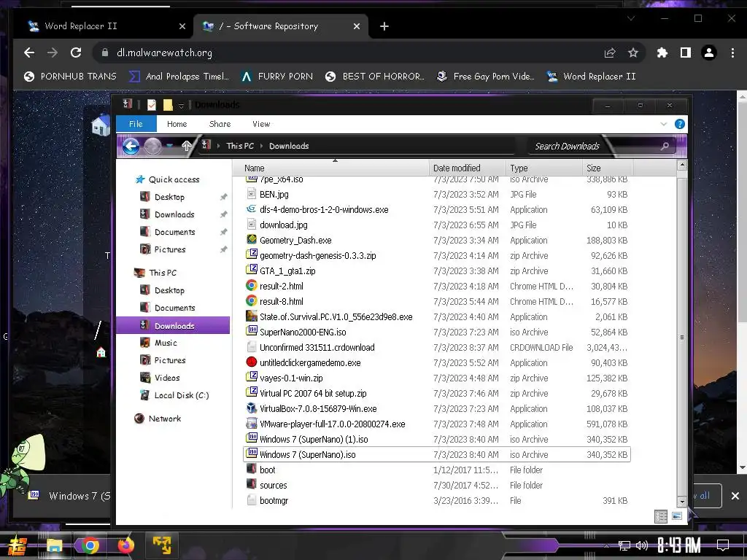Open the volume control in system tray

(x=642, y=545)
